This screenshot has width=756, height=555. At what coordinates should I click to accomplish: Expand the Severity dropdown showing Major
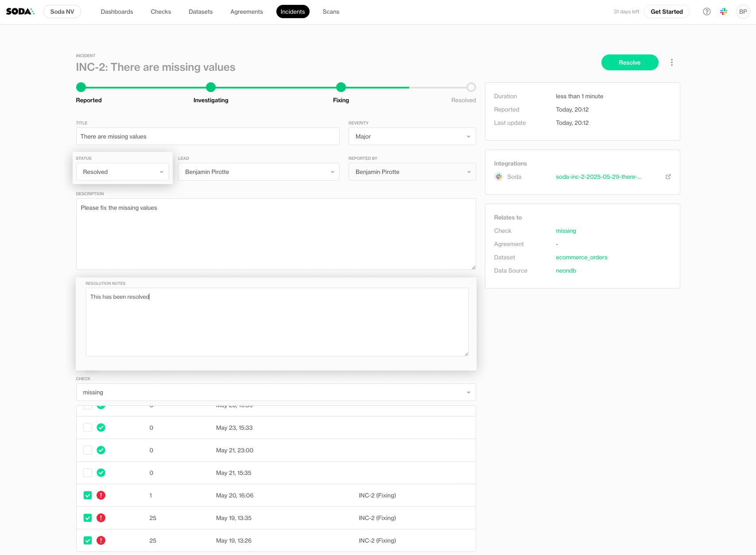412,136
